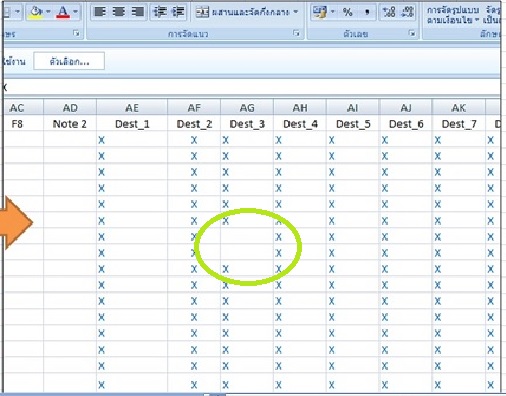Viewport: 506px width, 396px height.
Task: Select column AD header
Action: pyautogui.click(x=70, y=108)
